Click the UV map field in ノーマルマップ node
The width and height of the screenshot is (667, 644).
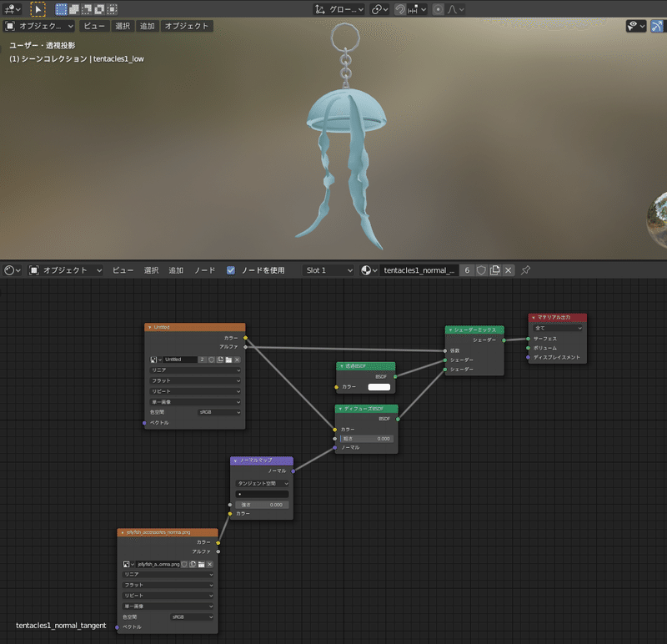click(x=262, y=494)
